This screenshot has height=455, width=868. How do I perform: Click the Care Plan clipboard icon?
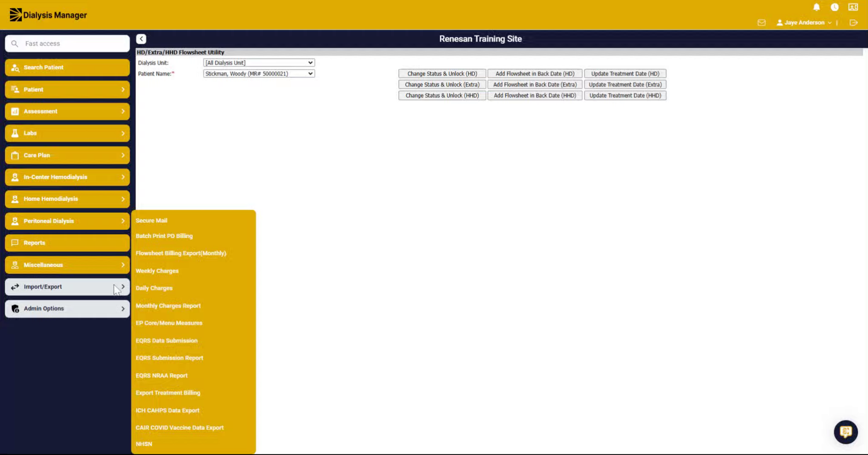pos(15,155)
